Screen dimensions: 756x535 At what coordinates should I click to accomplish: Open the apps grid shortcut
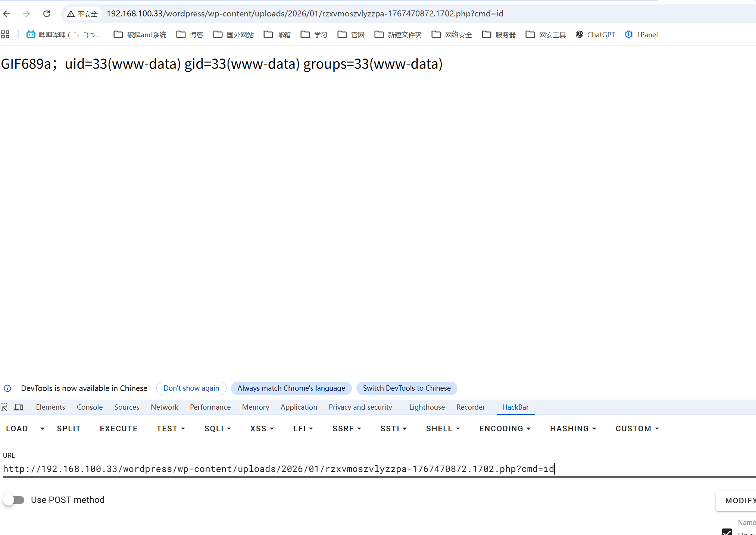click(5, 35)
